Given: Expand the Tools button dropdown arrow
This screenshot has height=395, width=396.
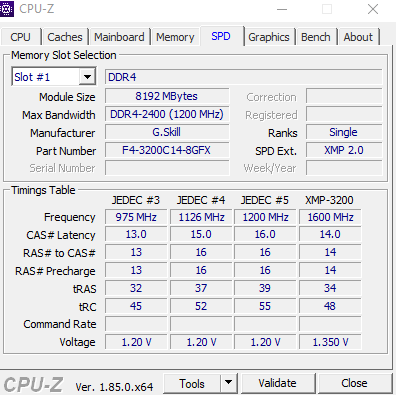Looking at the screenshot, I should (229, 383).
